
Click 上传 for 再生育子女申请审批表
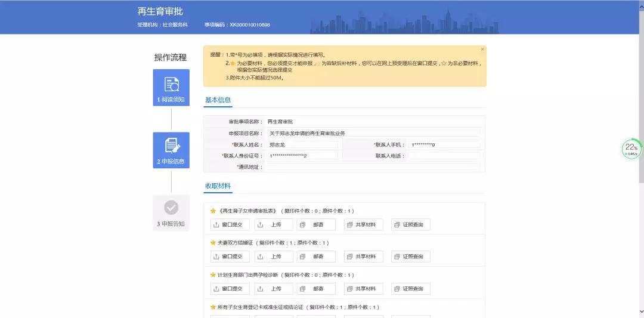[x=274, y=224]
